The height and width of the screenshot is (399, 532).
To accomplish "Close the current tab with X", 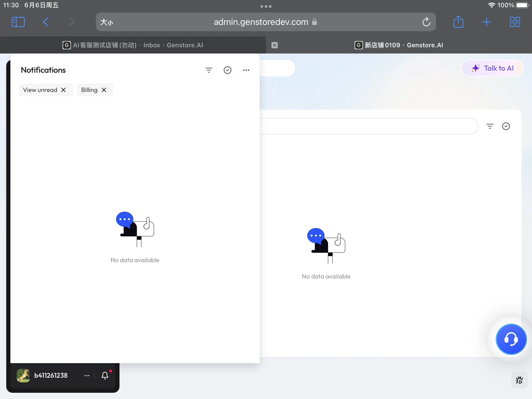I will tap(275, 45).
